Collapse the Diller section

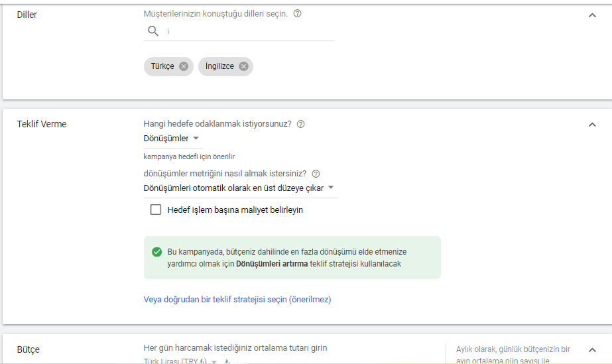pos(592,15)
